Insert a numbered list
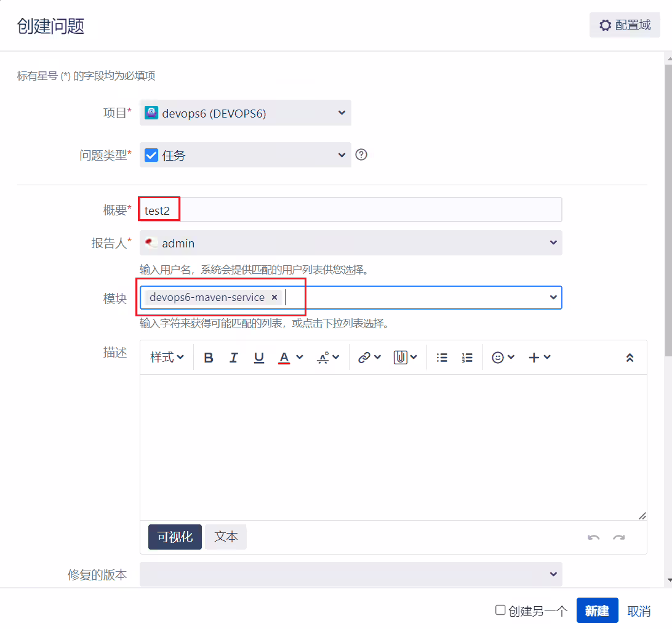Image resolution: width=672 pixels, height=629 pixels. pos(467,358)
